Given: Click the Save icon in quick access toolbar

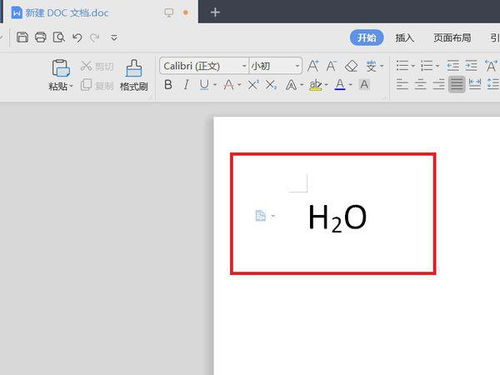Looking at the screenshot, I should tap(22, 37).
